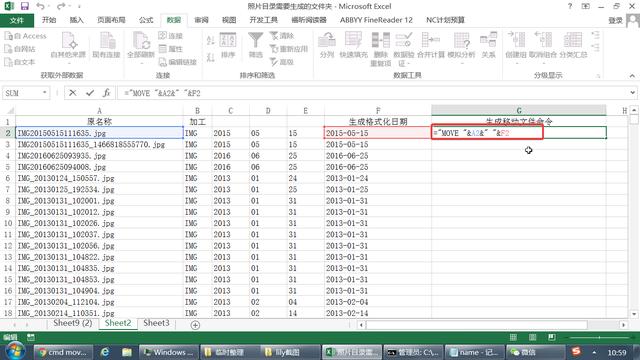Confirm the formula with the check mark

pyautogui.click(x=90, y=93)
